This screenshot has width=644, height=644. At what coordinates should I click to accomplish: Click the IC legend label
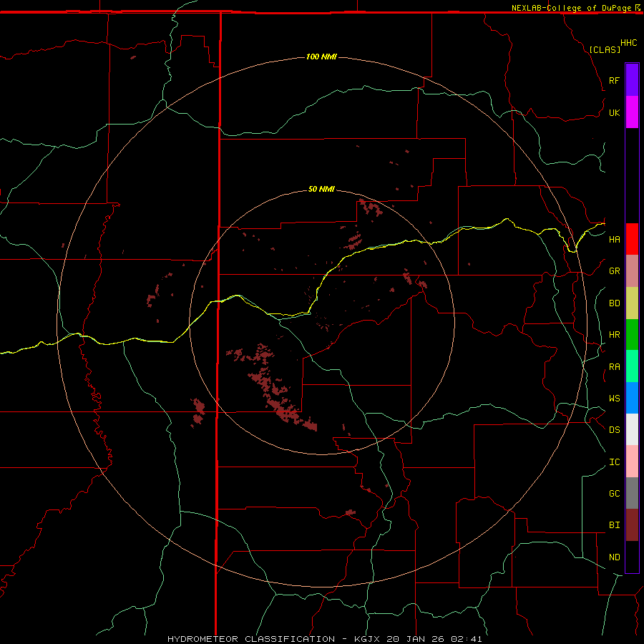click(x=614, y=462)
